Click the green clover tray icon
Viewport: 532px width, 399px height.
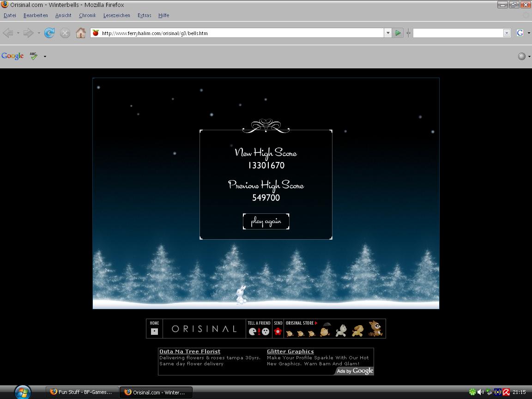coord(472,392)
